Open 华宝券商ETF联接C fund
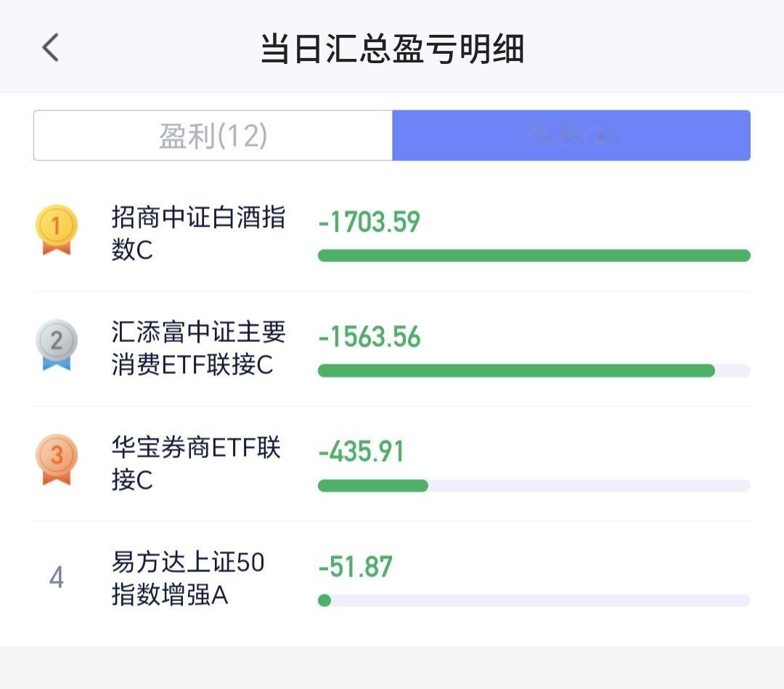784x689 pixels. point(195,463)
